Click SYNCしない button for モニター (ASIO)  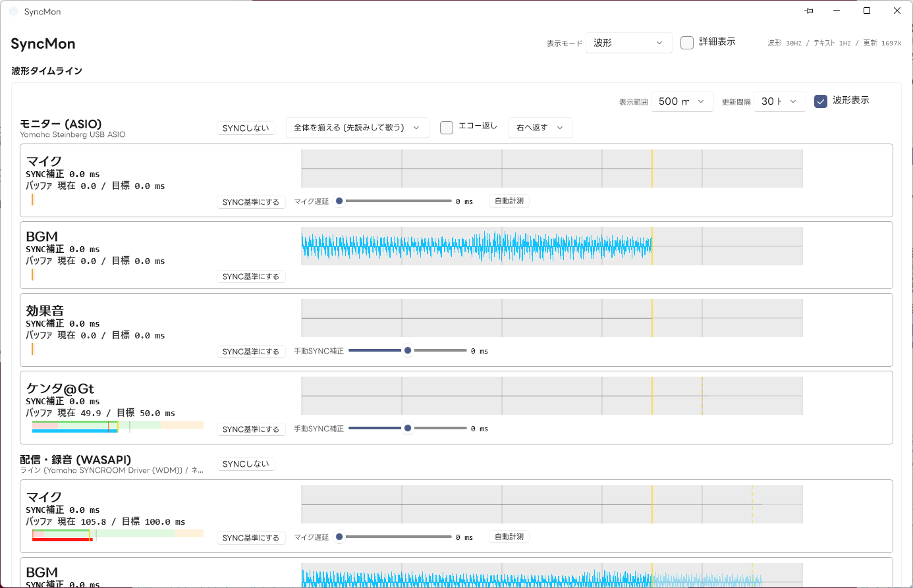[x=246, y=128]
